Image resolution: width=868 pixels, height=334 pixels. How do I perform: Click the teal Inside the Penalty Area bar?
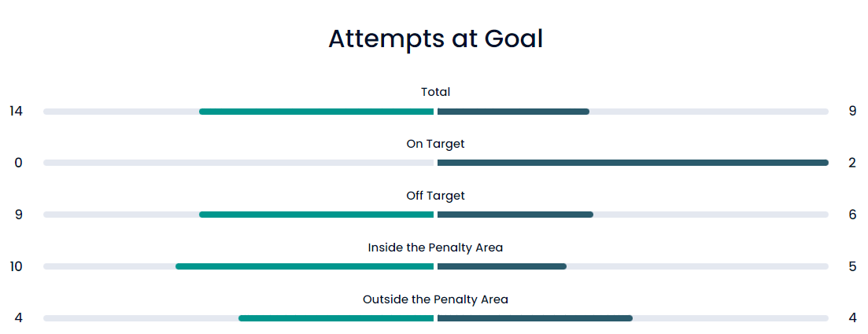pyautogui.click(x=305, y=266)
